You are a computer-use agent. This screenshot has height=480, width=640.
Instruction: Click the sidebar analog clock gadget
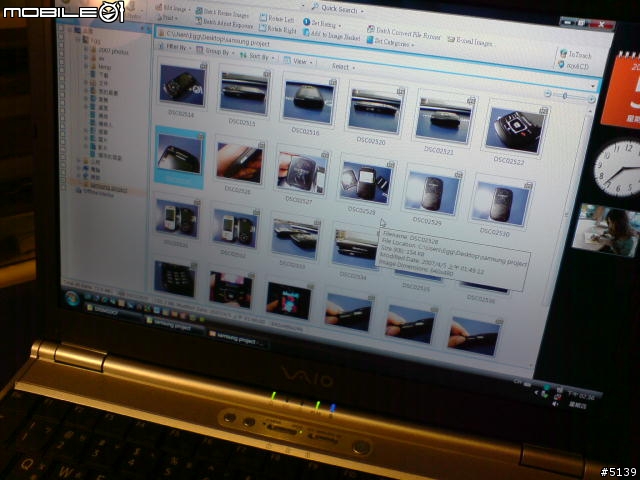click(618, 168)
